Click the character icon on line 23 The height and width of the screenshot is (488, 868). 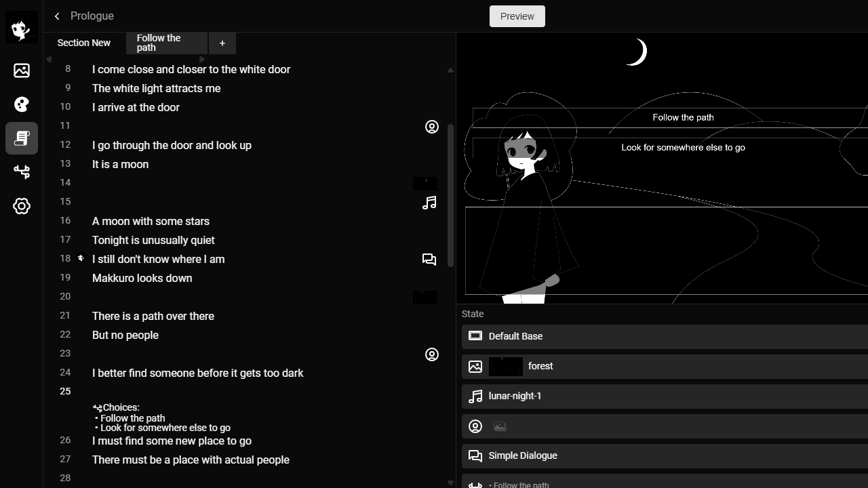(432, 354)
